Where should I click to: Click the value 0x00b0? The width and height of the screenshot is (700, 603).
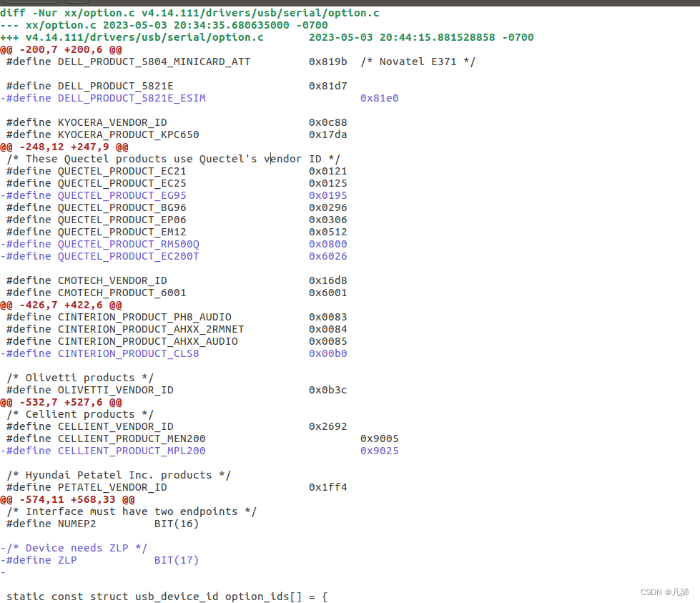pyautogui.click(x=327, y=353)
